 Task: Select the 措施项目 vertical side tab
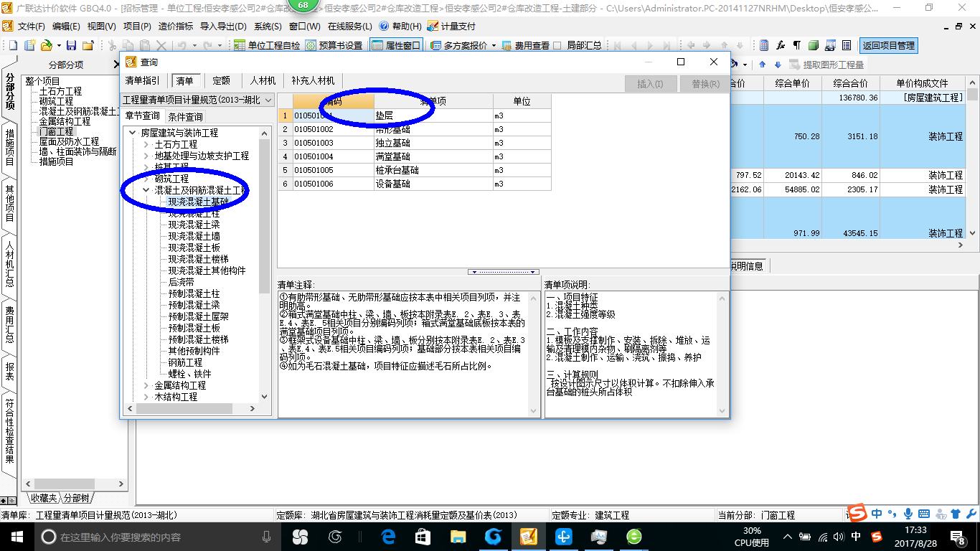(x=9, y=146)
